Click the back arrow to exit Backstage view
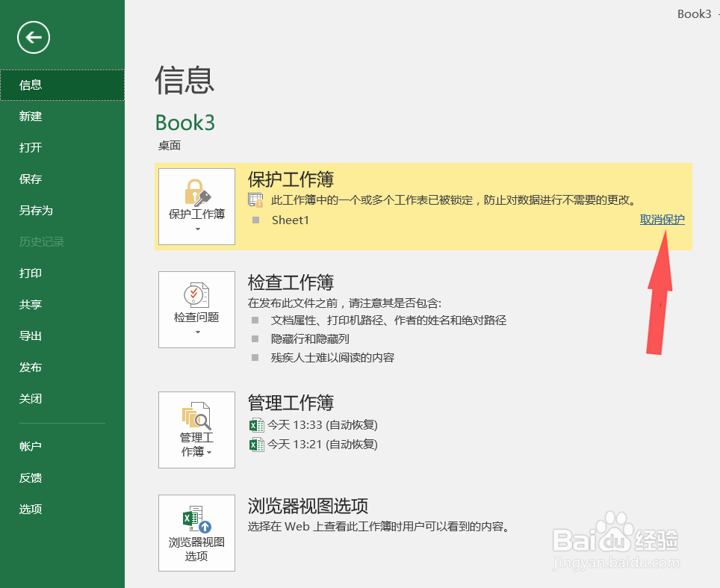The width and height of the screenshot is (720, 588). click(x=33, y=37)
